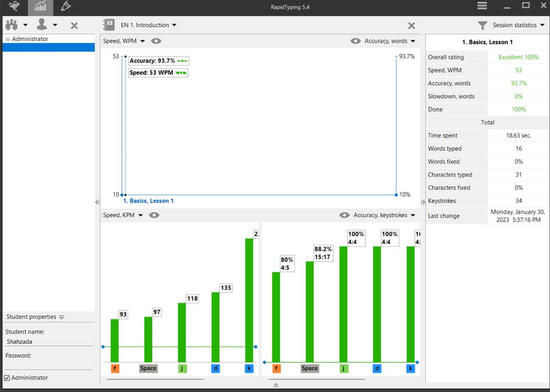Click the green j key label in accuracy chart

tap(344, 368)
